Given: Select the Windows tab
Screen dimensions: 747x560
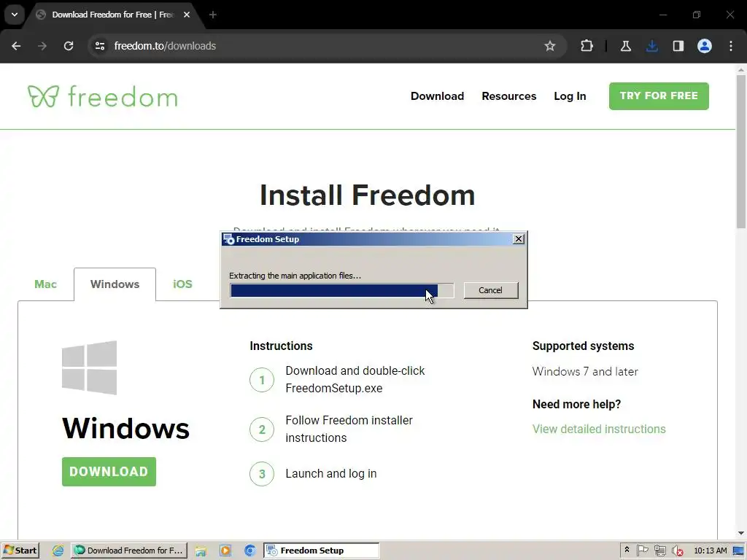Looking at the screenshot, I should click(x=115, y=284).
